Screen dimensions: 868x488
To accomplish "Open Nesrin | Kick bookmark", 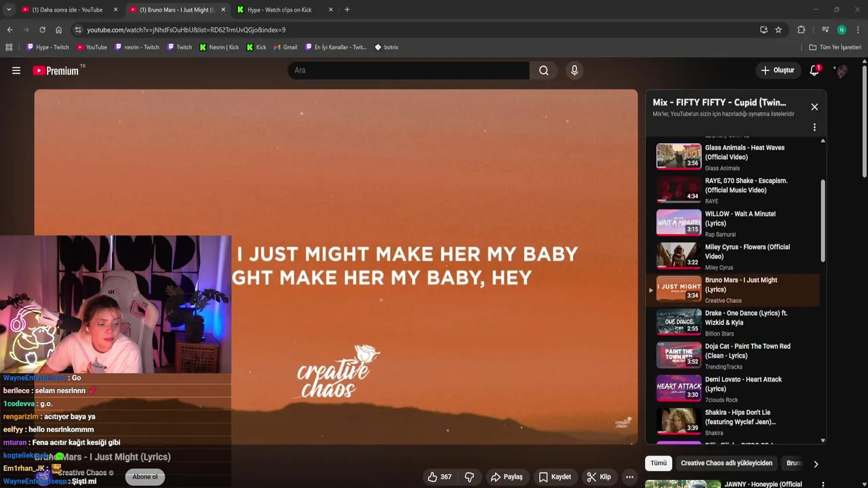I will click(x=219, y=47).
